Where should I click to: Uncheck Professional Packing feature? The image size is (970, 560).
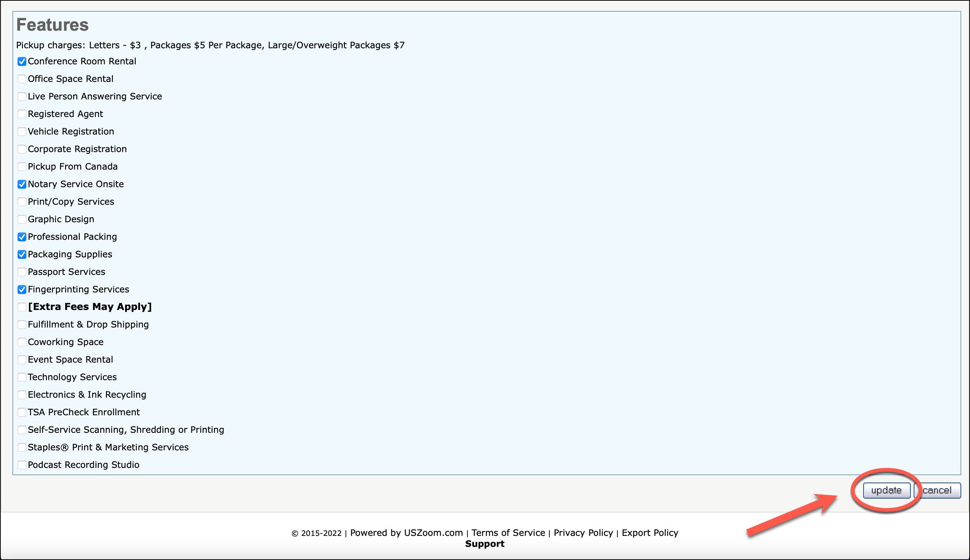(x=22, y=237)
